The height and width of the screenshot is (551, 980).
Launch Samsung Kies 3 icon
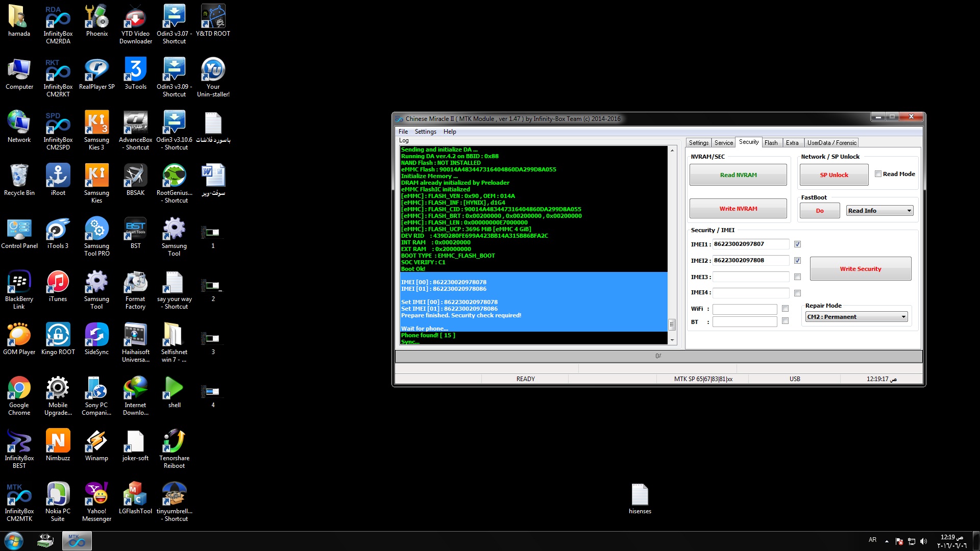97,130
